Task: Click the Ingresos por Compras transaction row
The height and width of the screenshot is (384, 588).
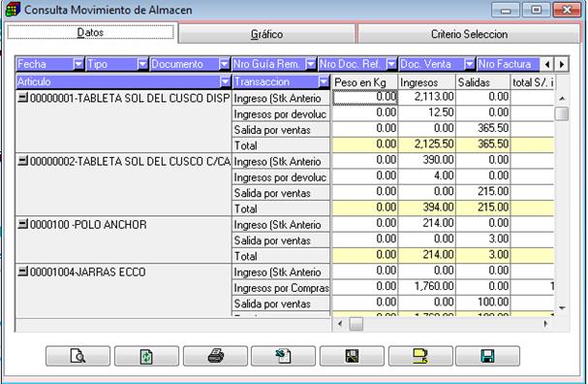Action: (281, 288)
